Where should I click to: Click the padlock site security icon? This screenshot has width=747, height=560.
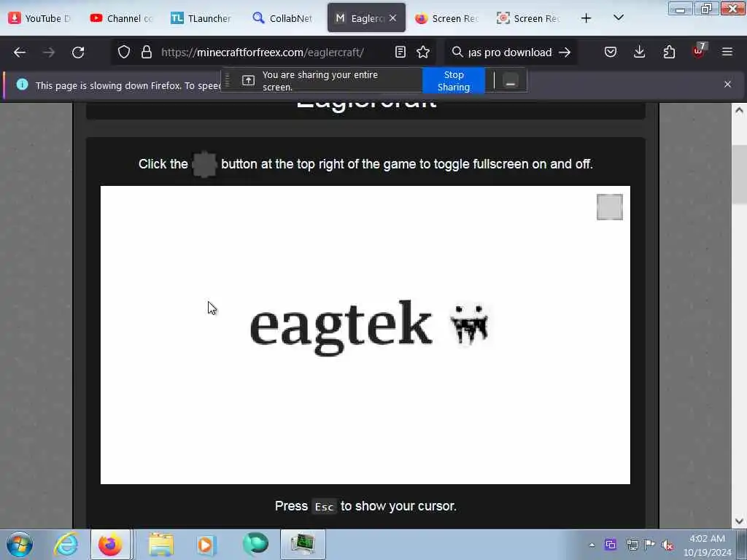coord(147,52)
